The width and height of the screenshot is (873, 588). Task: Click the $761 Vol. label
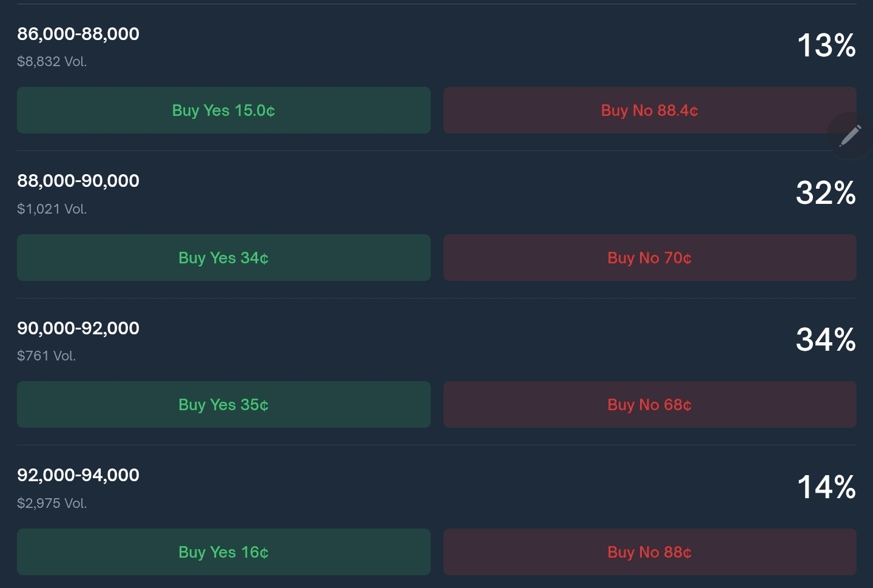pyautogui.click(x=47, y=356)
